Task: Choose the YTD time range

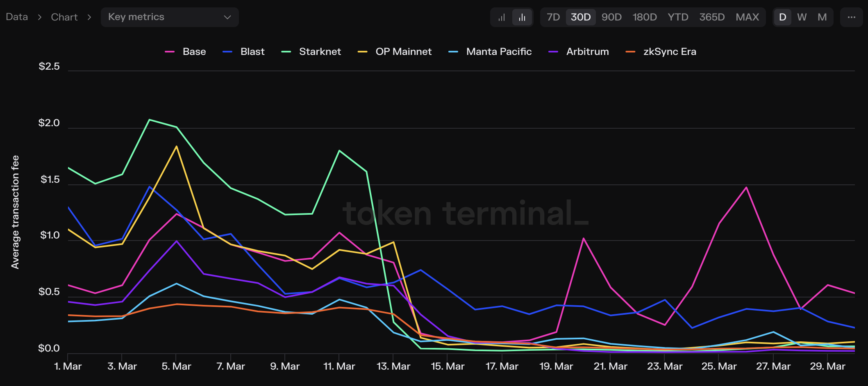Action: (x=678, y=17)
